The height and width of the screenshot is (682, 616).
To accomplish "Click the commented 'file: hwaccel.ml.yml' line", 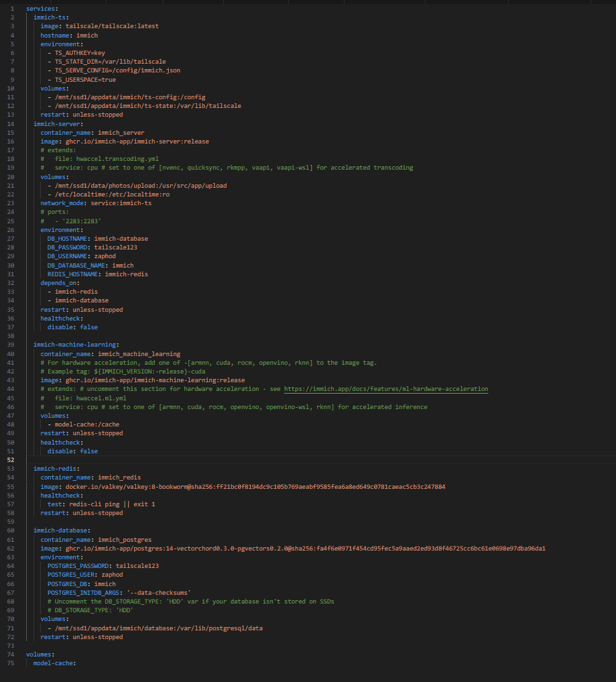I will click(x=84, y=398).
